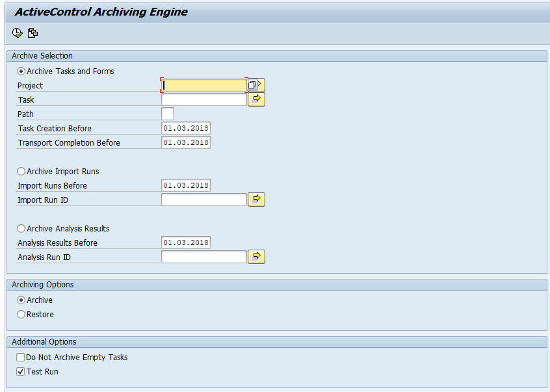Click the Transport Completion Before date field
This screenshot has width=550, height=392.
(186, 142)
